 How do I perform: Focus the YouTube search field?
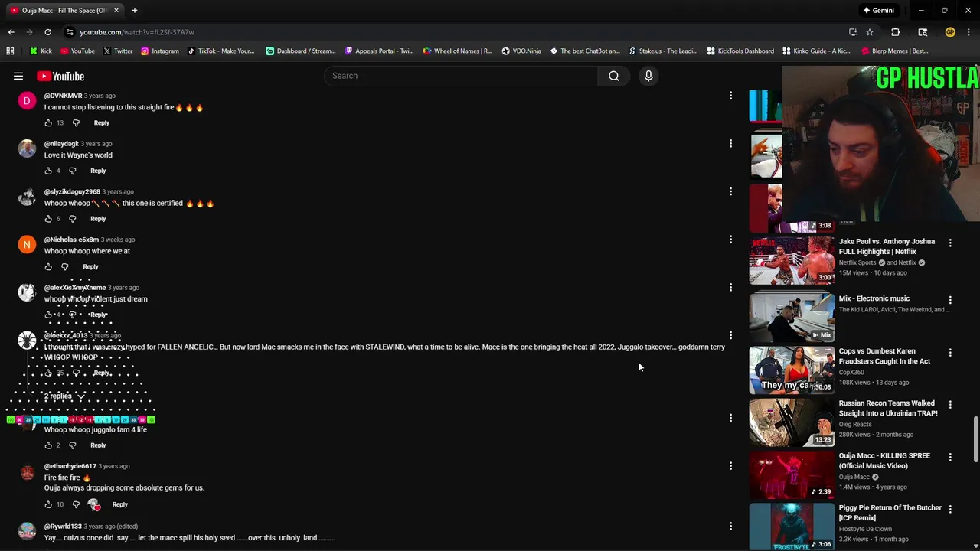461,76
